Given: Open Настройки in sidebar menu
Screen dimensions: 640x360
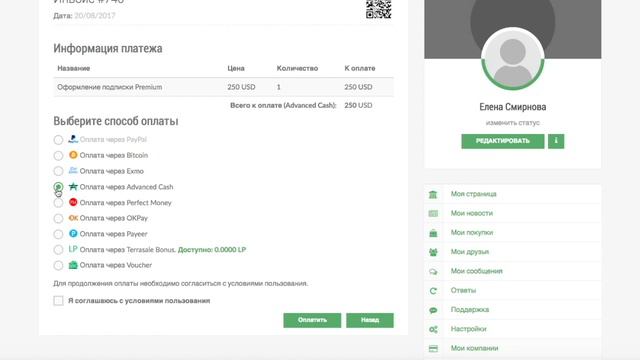Looking at the screenshot, I should click(469, 329).
